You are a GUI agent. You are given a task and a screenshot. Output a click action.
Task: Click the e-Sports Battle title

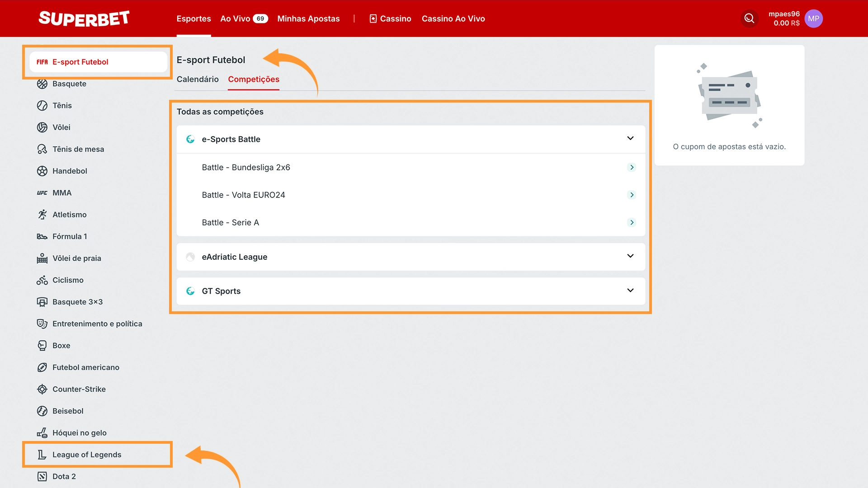click(231, 139)
